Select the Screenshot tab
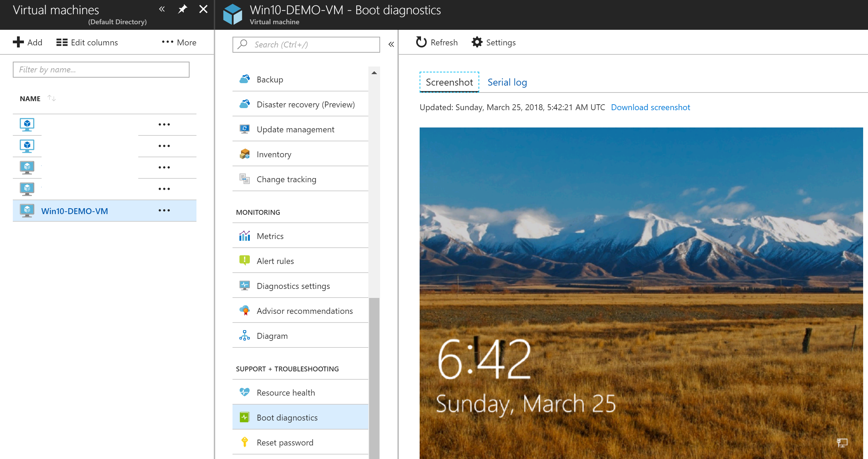The height and width of the screenshot is (459, 868). [x=449, y=82]
